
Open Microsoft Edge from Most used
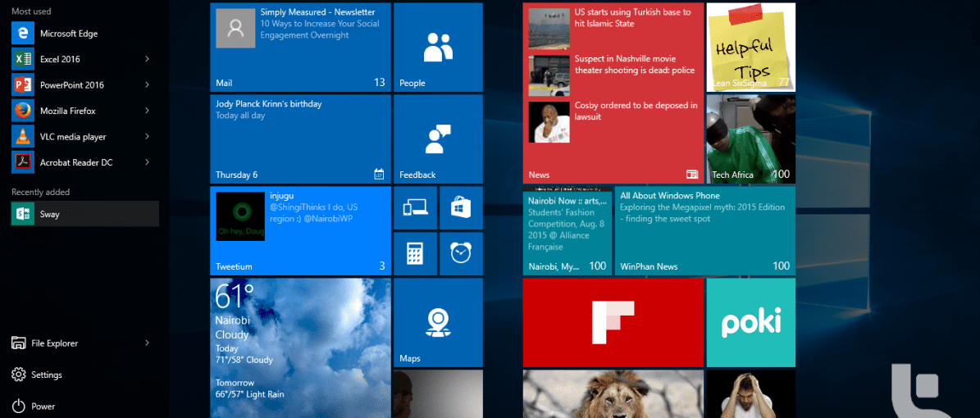pyautogui.click(x=84, y=34)
